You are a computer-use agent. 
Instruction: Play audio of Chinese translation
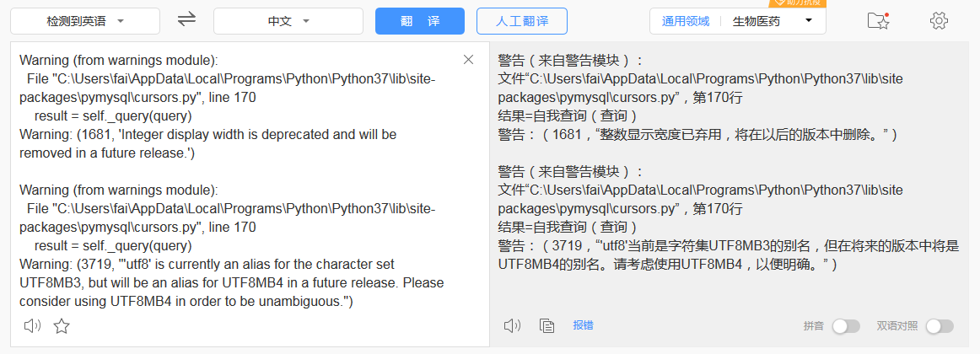coord(512,325)
